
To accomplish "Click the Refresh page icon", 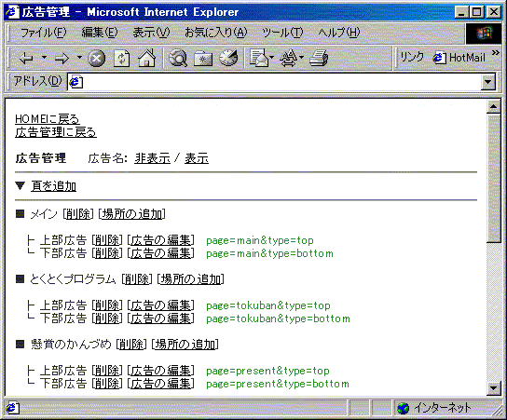I will 122,59.
